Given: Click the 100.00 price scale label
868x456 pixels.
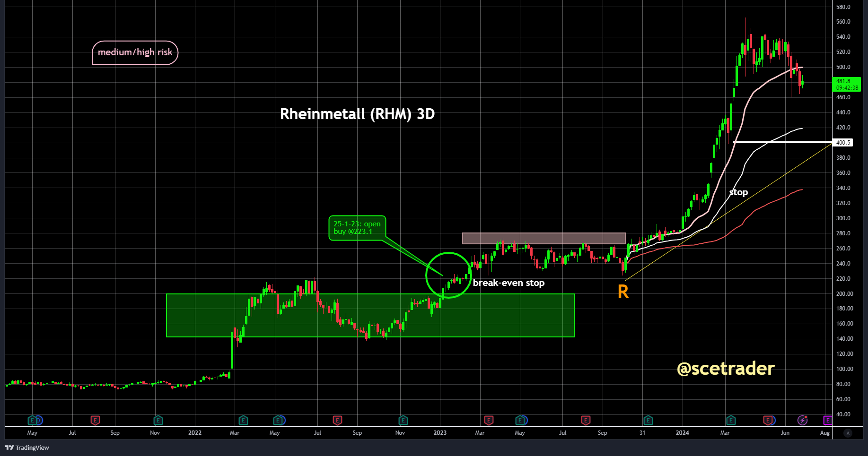Looking at the screenshot, I should tap(844, 369).
